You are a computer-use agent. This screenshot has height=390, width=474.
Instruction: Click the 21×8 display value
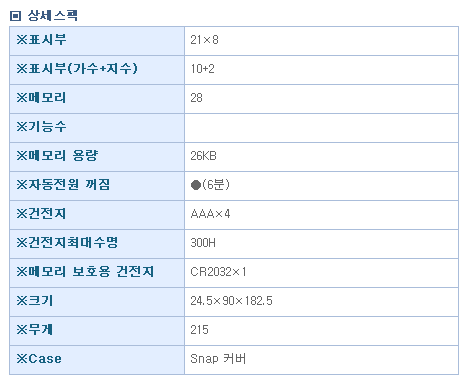pos(204,40)
